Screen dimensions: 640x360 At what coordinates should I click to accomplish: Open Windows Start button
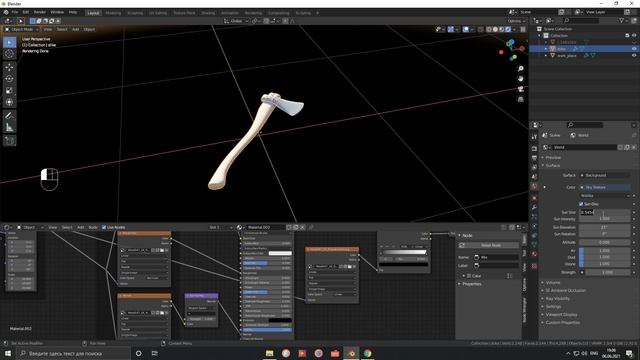pos(7,353)
